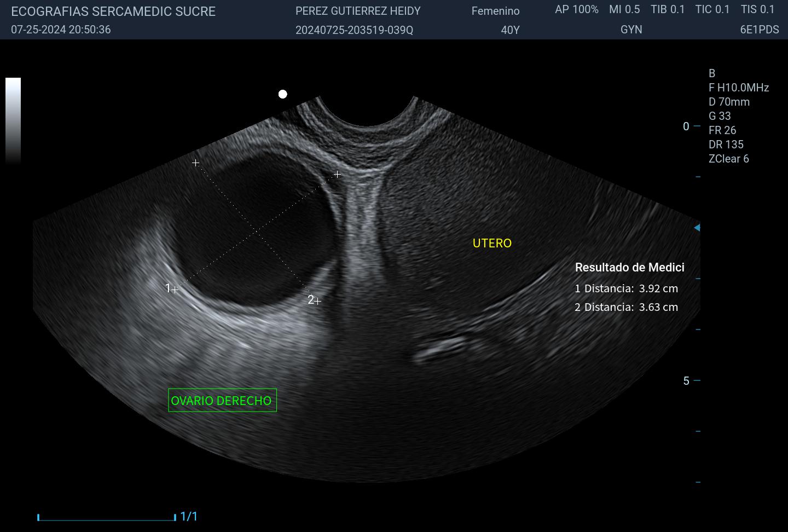Click the depth scale 0 tick mark
This screenshot has height=532, width=788.
(697, 126)
